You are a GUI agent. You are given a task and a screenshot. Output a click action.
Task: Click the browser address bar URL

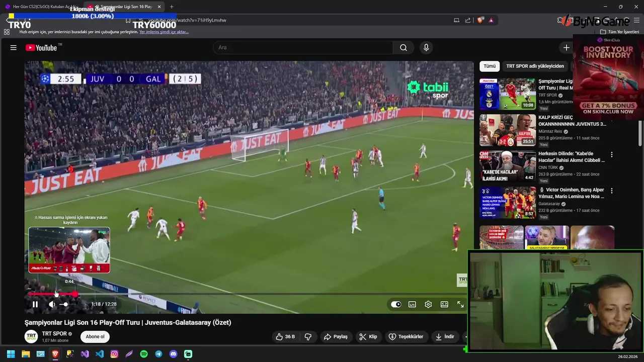pyautogui.click(x=187, y=20)
